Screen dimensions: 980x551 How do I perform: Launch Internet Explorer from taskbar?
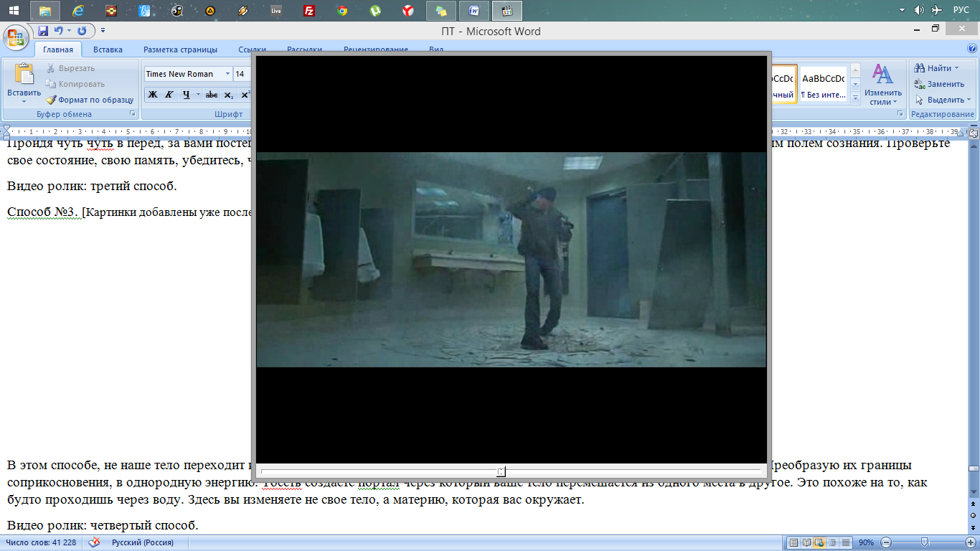tap(78, 11)
